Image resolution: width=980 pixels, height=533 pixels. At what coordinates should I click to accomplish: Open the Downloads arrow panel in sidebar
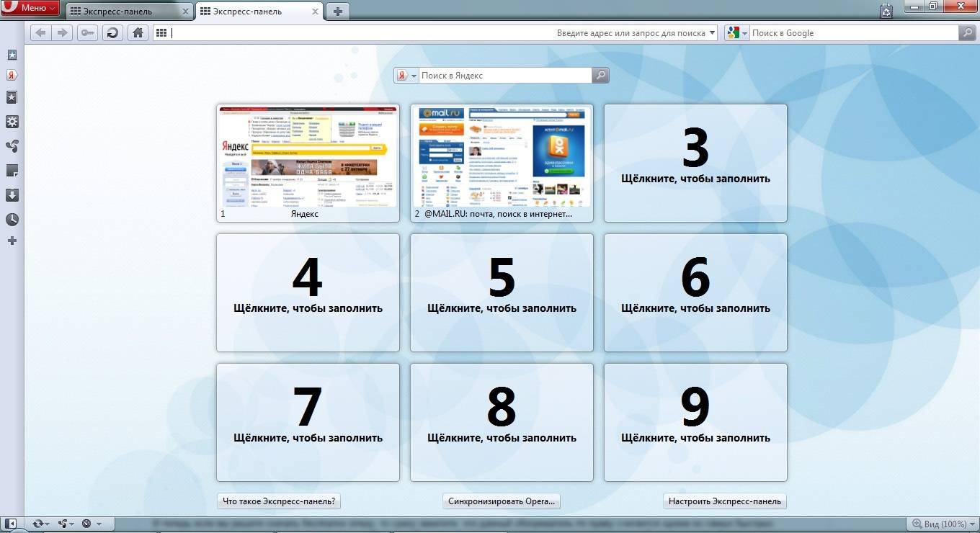[12, 195]
